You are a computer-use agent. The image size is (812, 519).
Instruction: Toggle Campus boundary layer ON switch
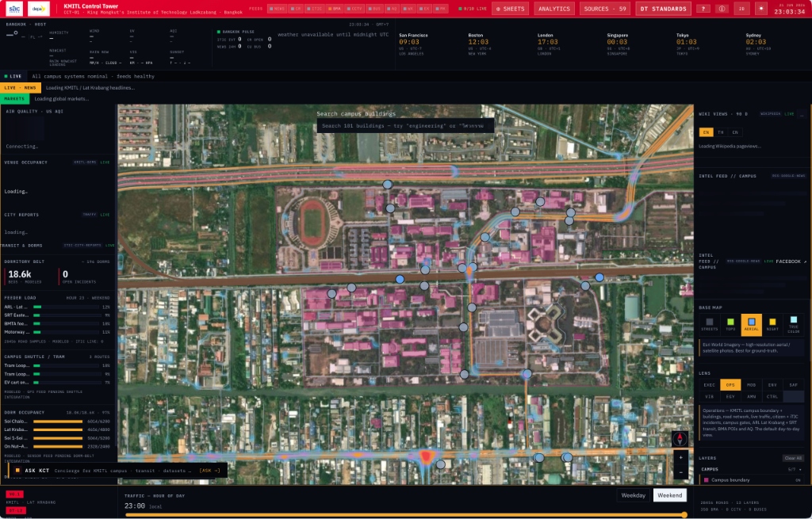(x=798, y=480)
